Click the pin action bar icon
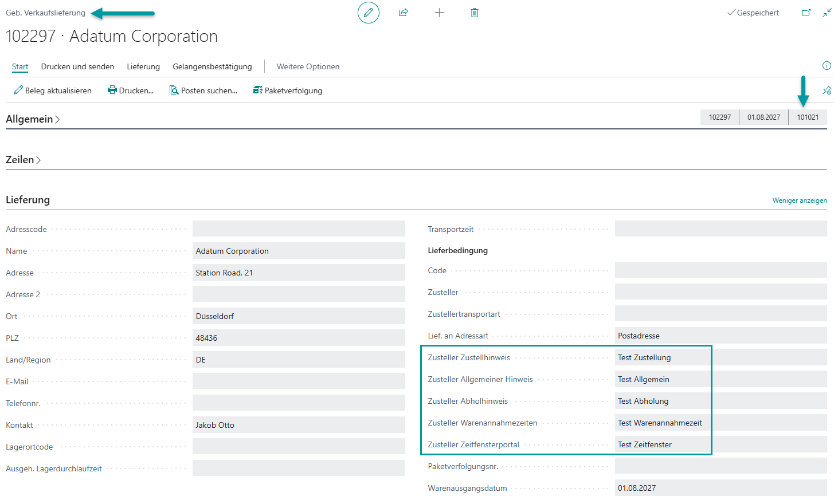The height and width of the screenshot is (504, 834). coord(827,90)
